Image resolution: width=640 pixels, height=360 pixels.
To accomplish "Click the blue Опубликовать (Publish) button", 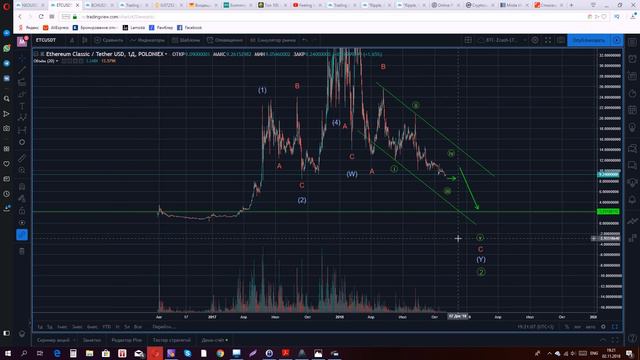I will tap(589, 40).
